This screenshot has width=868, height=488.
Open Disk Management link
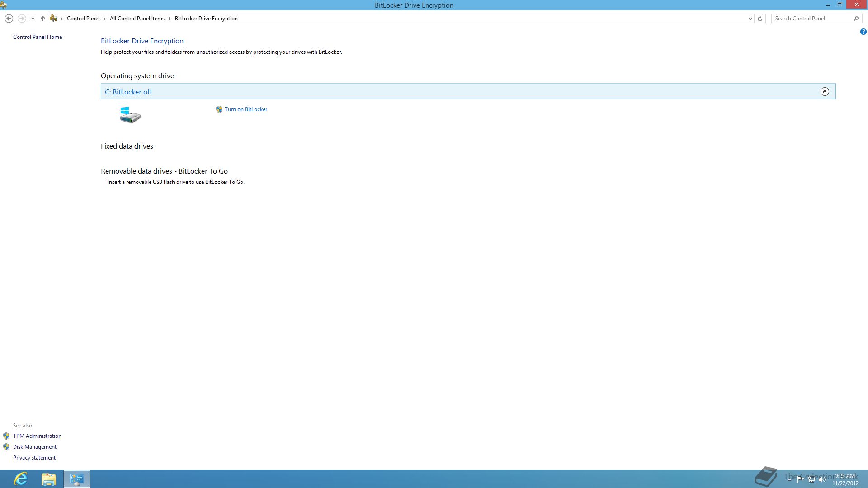(35, 447)
